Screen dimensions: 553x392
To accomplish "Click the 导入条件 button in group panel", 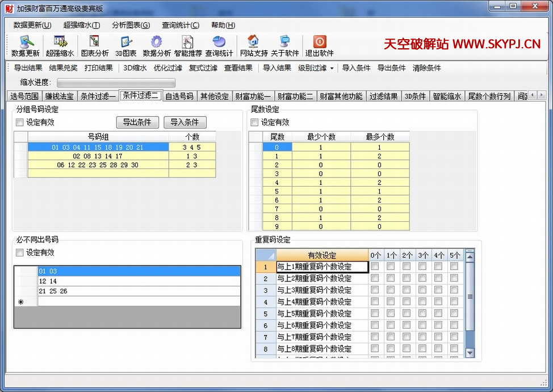I will pos(185,123).
